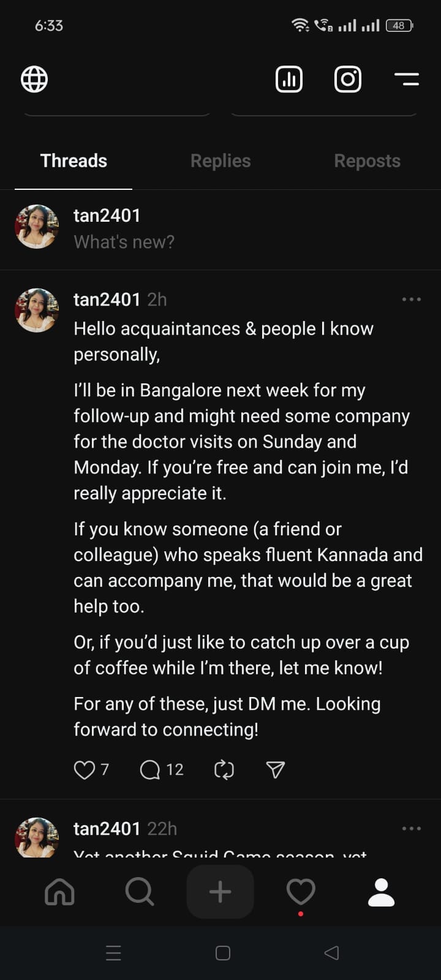441x980 pixels.
Task: Share the Bangalore post via send icon
Action: (276, 770)
